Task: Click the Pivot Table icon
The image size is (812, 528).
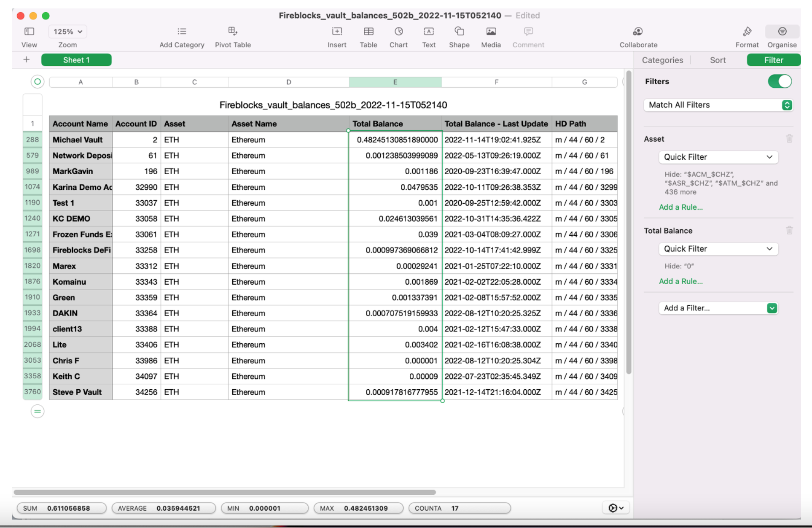Action: 233,31
